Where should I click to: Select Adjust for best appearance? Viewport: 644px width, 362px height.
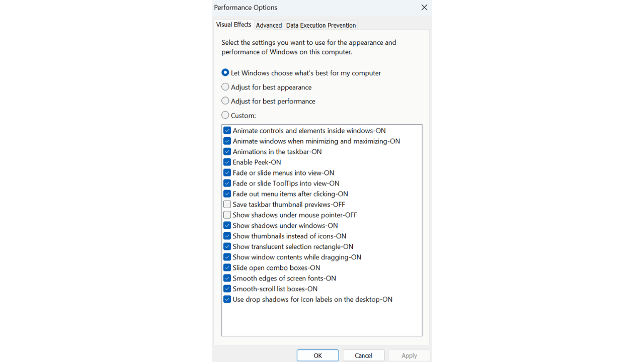(225, 86)
